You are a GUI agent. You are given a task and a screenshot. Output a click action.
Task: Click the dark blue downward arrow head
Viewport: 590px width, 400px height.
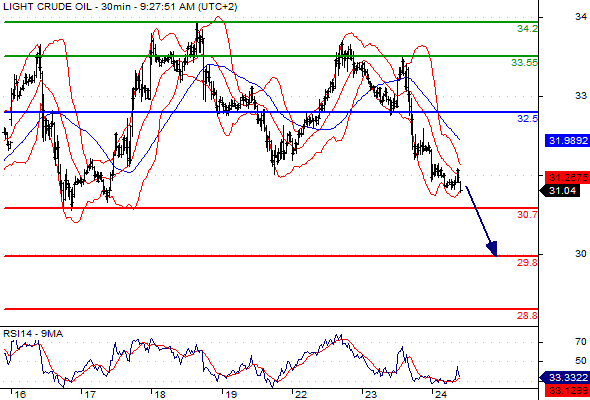(493, 249)
